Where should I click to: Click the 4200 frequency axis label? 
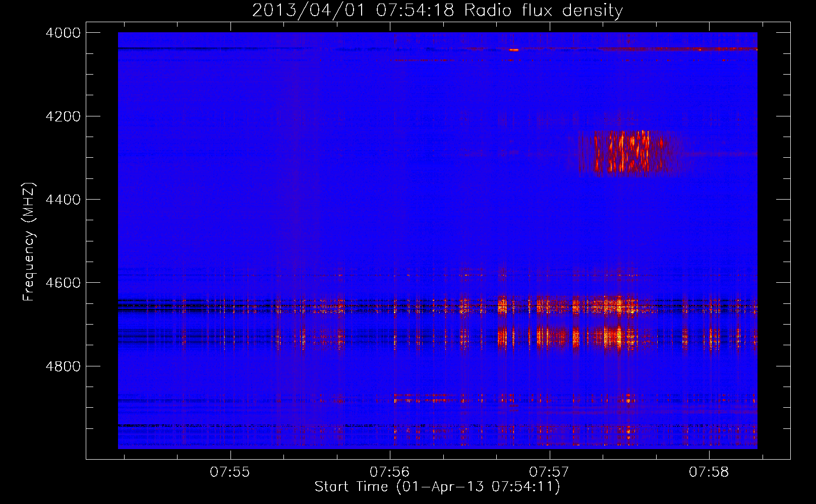coord(63,116)
